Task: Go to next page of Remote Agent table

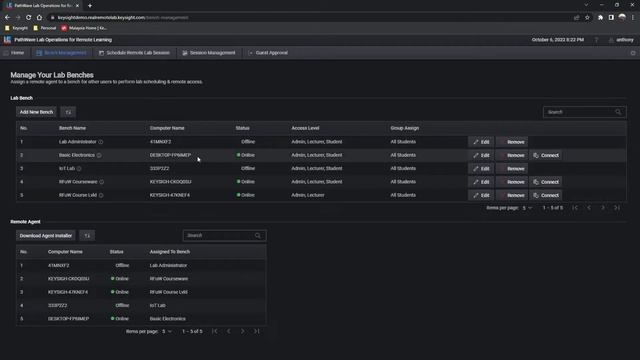Action: (242, 331)
